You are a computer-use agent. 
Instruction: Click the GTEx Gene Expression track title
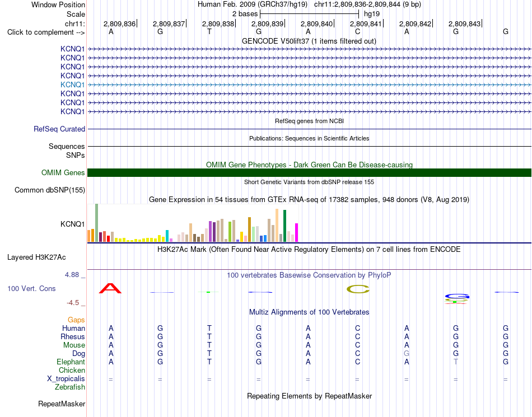click(x=309, y=200)
